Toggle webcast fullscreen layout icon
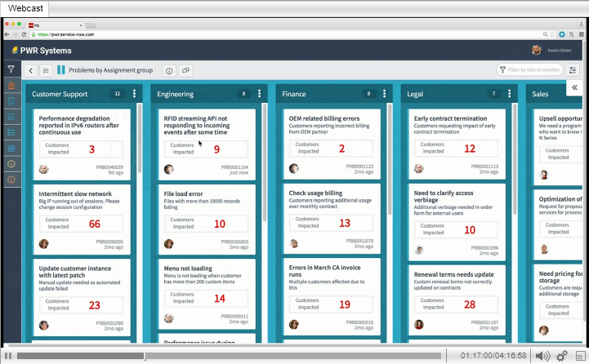The height and width of the screenshot is (364, 589). pyautogui.click(x=581, y=356)
